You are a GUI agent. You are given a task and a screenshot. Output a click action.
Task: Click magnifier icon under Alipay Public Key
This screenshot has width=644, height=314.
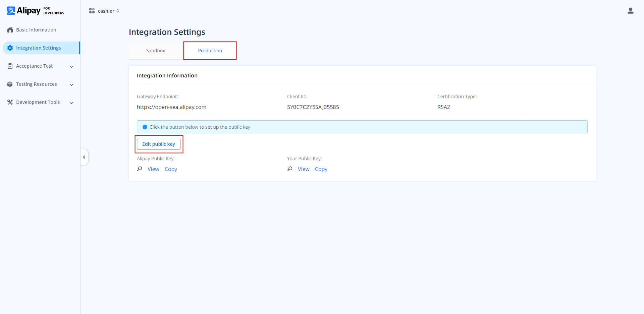tap(140, 169)
